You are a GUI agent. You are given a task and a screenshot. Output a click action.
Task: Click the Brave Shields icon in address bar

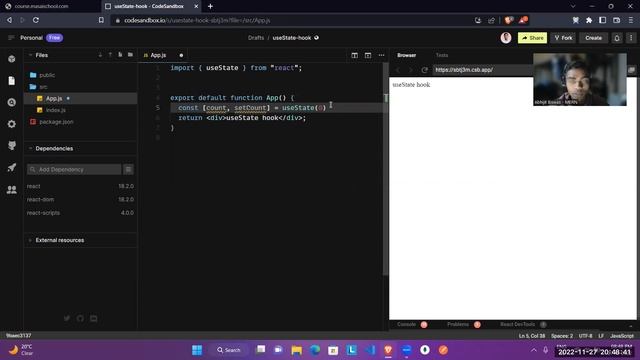[x=509, y=20]
